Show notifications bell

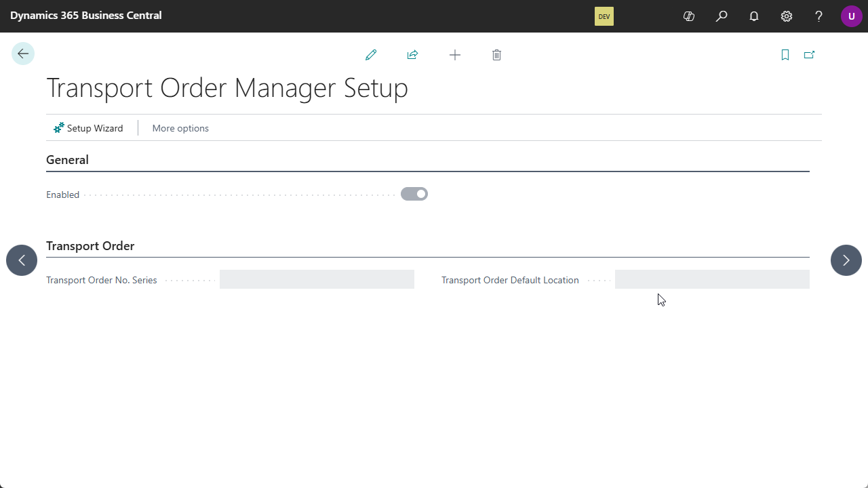tap(754, 16)
